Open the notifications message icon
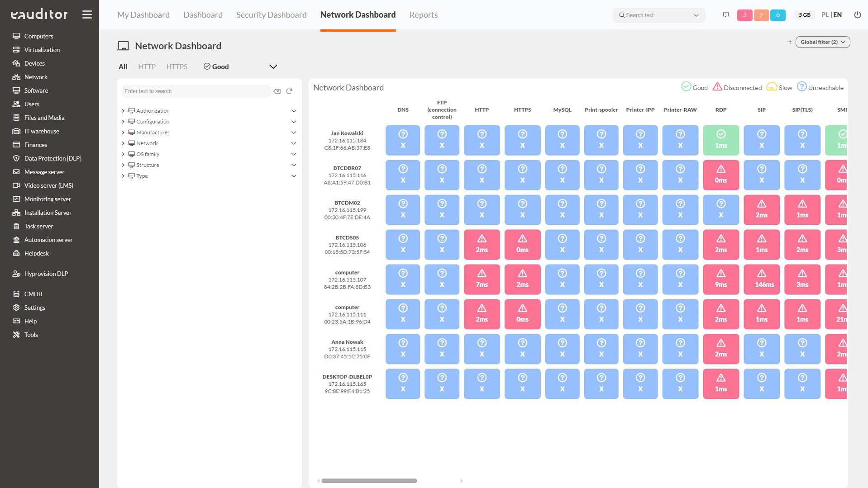Screen dimensions: 868x488 [x=726, y=15]
